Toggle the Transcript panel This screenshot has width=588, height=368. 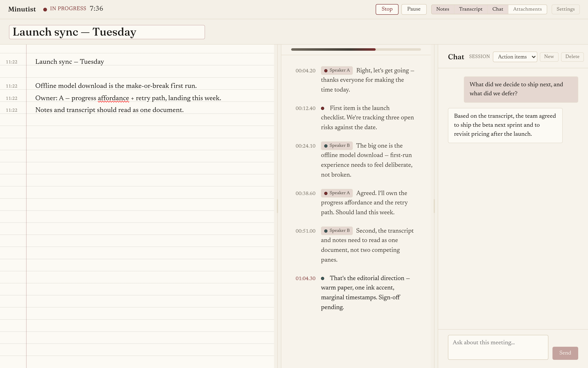coord(470,9)
